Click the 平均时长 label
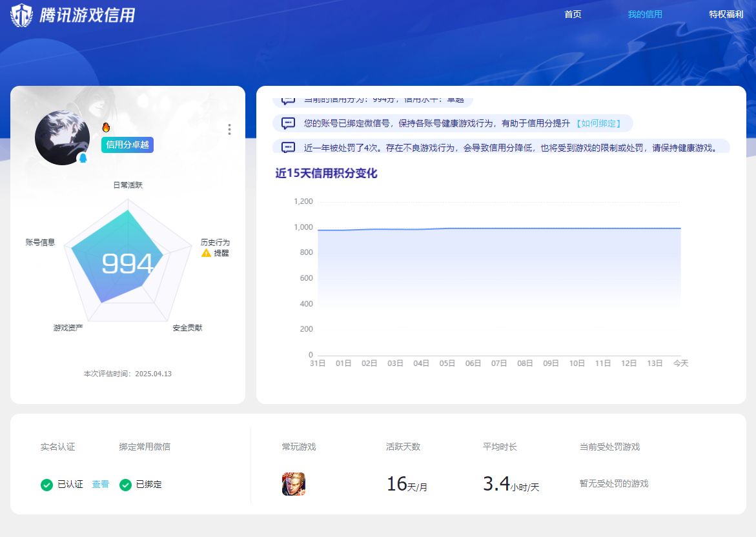 500,447
